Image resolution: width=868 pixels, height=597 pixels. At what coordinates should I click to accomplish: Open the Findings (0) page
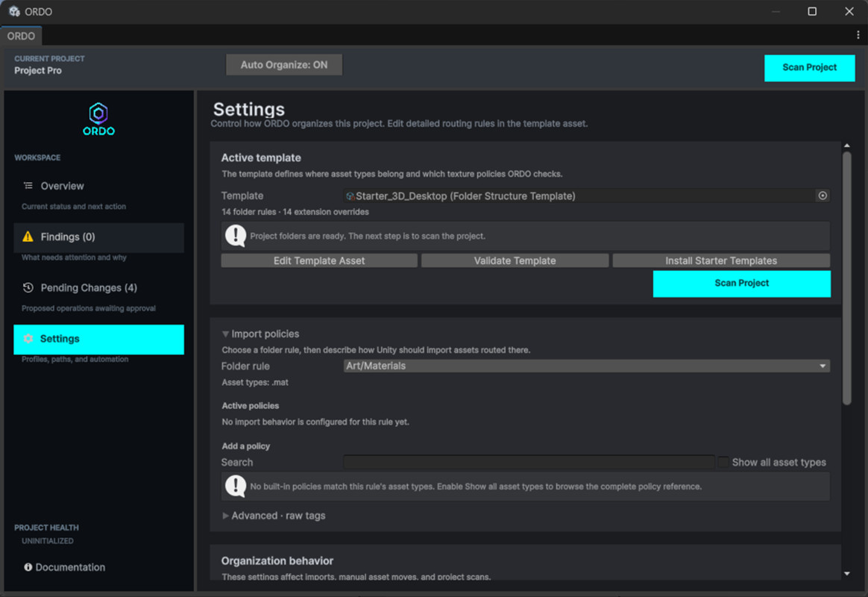[x=98, y=237]
